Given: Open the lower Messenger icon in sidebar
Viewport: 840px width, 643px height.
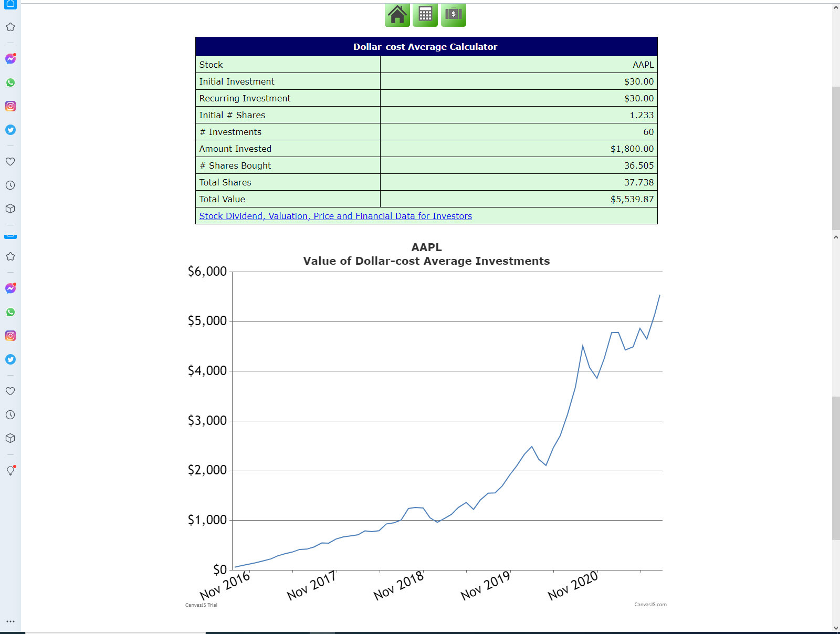Looking at the screenshot, I should coord(10,288).
